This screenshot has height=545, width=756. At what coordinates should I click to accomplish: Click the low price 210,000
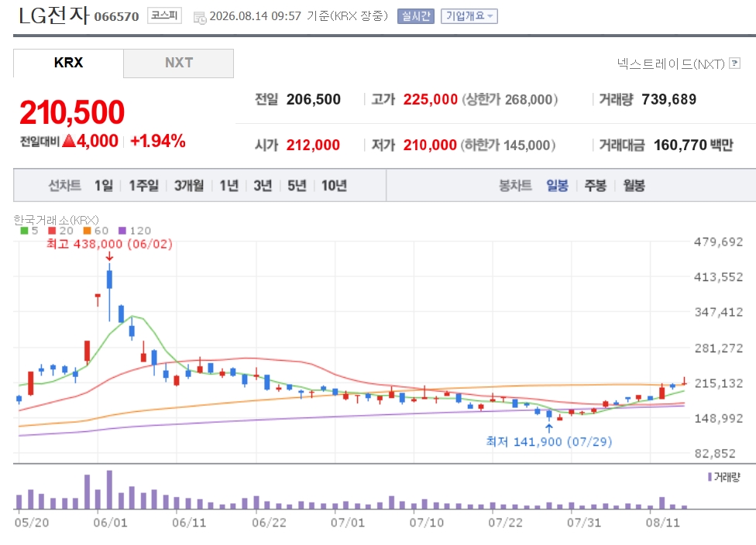pyautogui.click(x=430, y=145)
